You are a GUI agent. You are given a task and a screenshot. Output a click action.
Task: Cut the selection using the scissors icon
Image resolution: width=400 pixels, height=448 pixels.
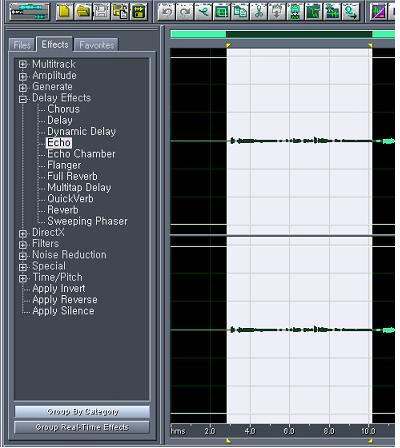pos(258,12)
